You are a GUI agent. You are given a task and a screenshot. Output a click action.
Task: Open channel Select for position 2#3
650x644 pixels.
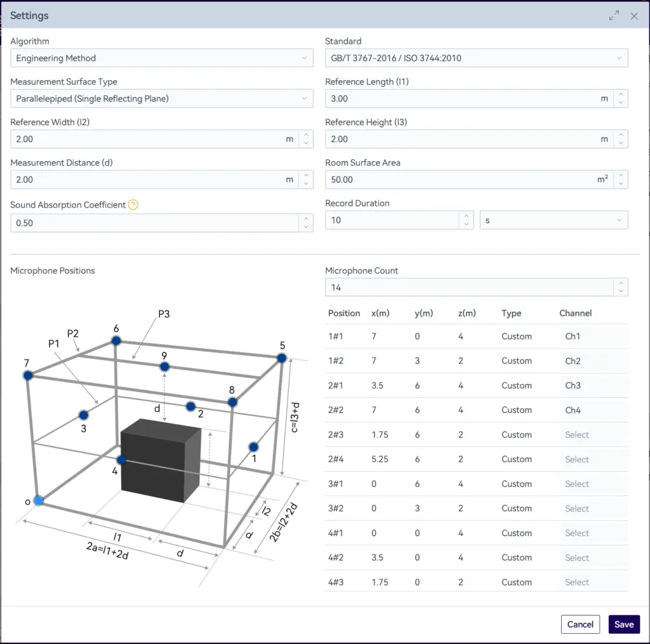point(577,435)
